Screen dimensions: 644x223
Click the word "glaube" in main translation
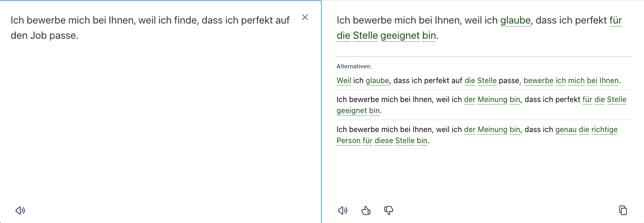[x=515, y=20]
